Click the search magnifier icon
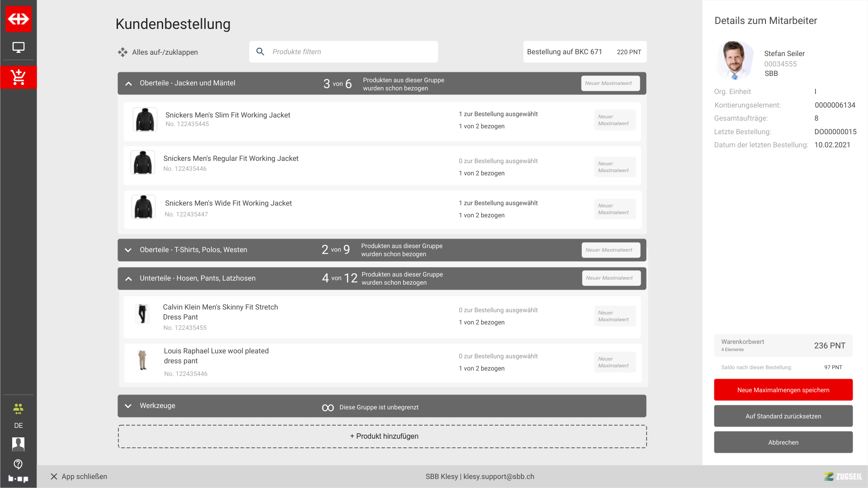The height and width of the screenshot is (488, 868). [260, 52]
